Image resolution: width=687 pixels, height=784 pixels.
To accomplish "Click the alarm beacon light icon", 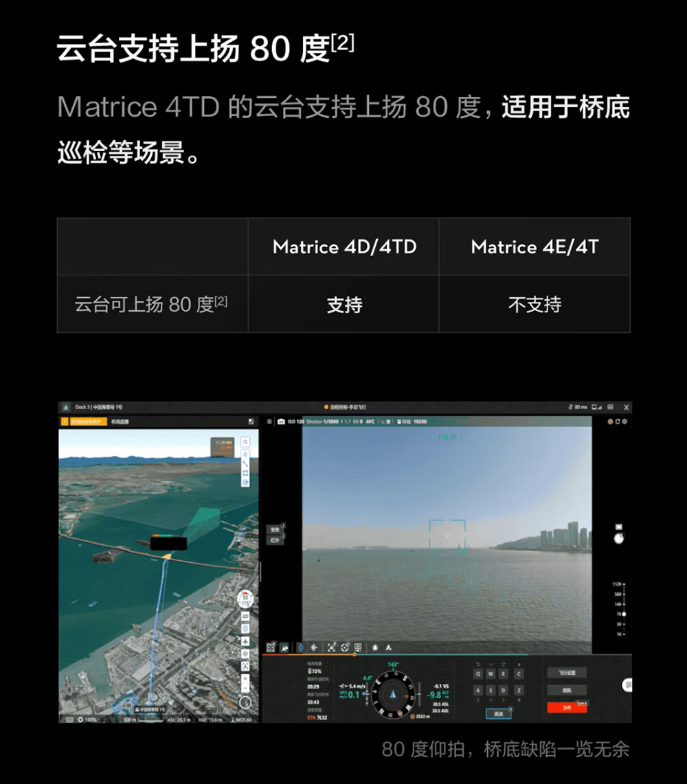I will (375, 647).
